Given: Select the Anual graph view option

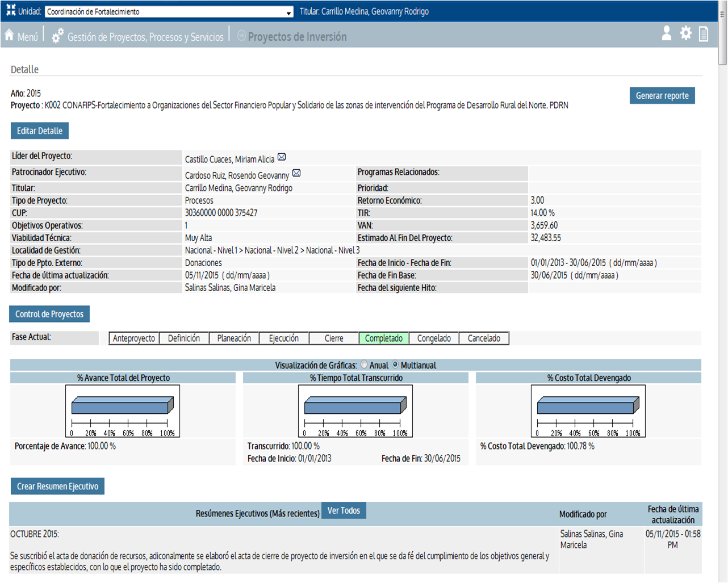Looking at the screenshot, I should (364, 365).
